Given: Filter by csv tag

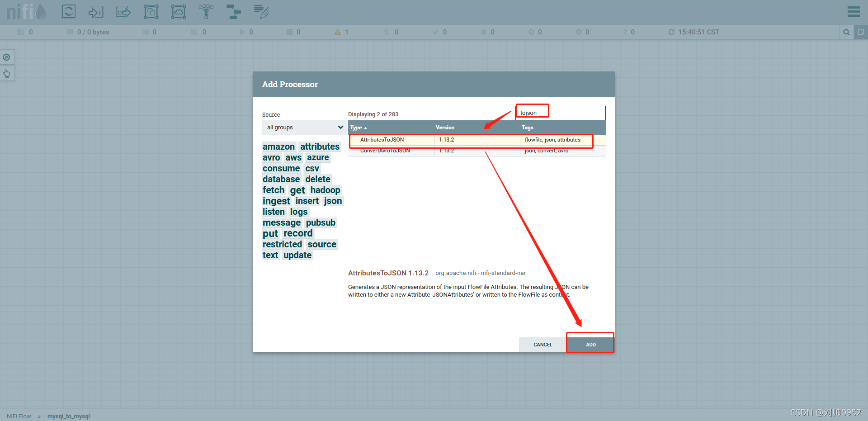Looking at the screenshot, I should (312, 168).
